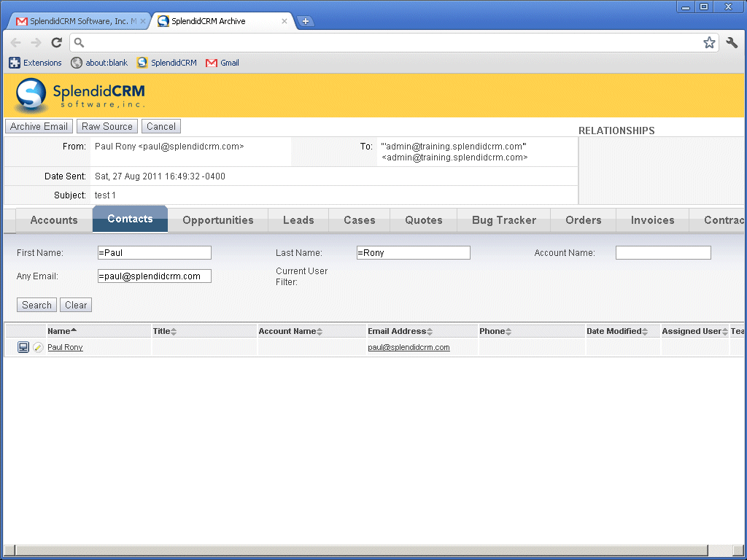Viewport: 747px width, 560px height.
Task: Click the Any Email input field
Action: [x=155, y=276]
